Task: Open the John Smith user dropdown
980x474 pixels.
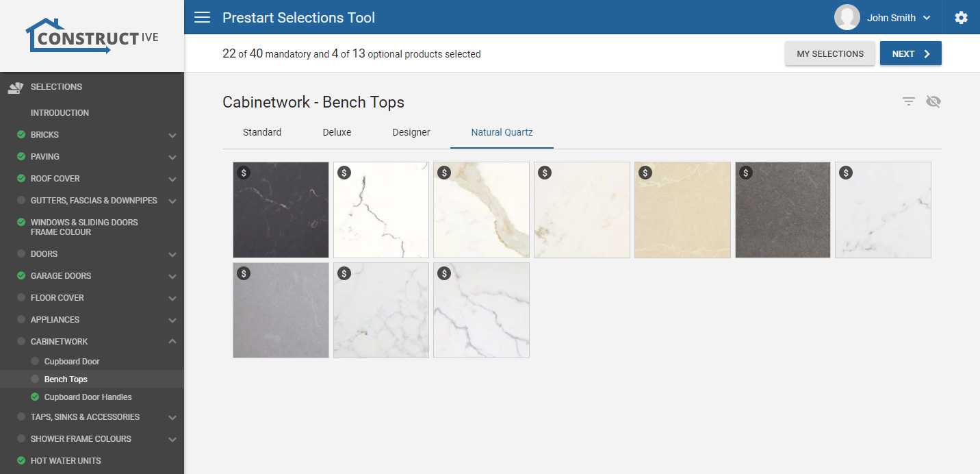Action: tap(927, 18)
